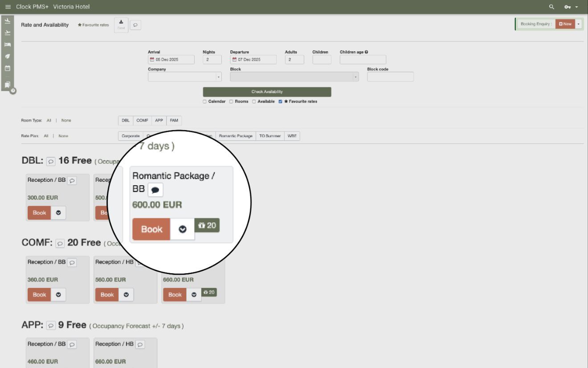This screenshot has width=588, height=368.
Task: Click the Adults input field
Action: (x=294, y=60)
